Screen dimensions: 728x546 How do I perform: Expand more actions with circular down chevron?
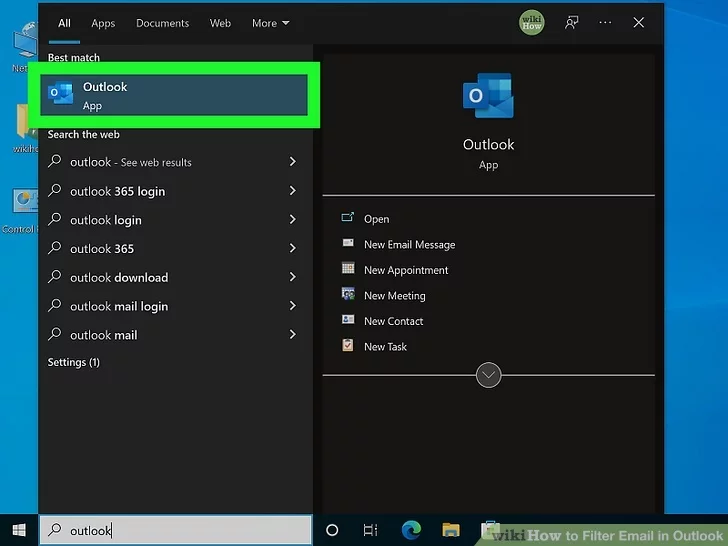pyautogui.click(x=488, y=375)
